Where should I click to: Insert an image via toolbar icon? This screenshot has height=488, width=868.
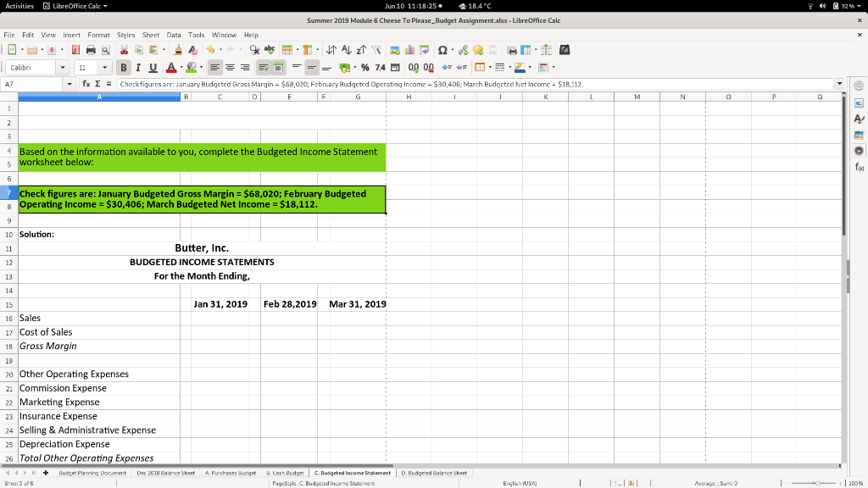[395, 50]
